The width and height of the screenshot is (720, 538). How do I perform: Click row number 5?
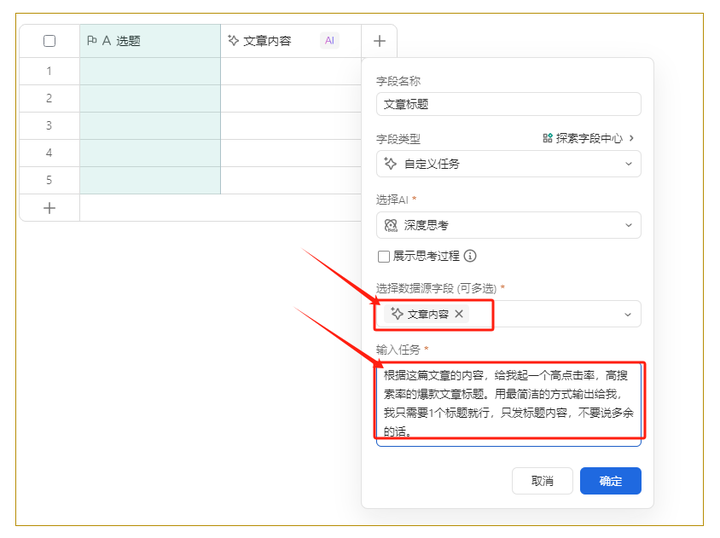point(49,180)
